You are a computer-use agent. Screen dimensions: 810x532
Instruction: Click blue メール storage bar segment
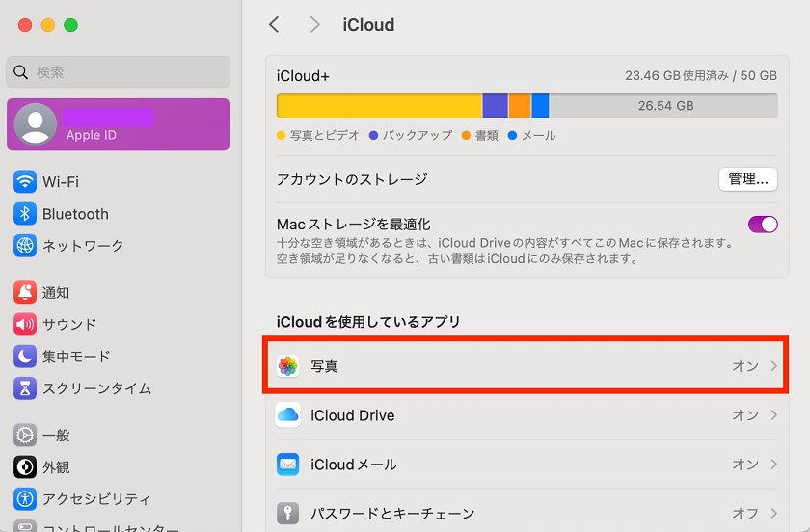[x=540, y=105]
